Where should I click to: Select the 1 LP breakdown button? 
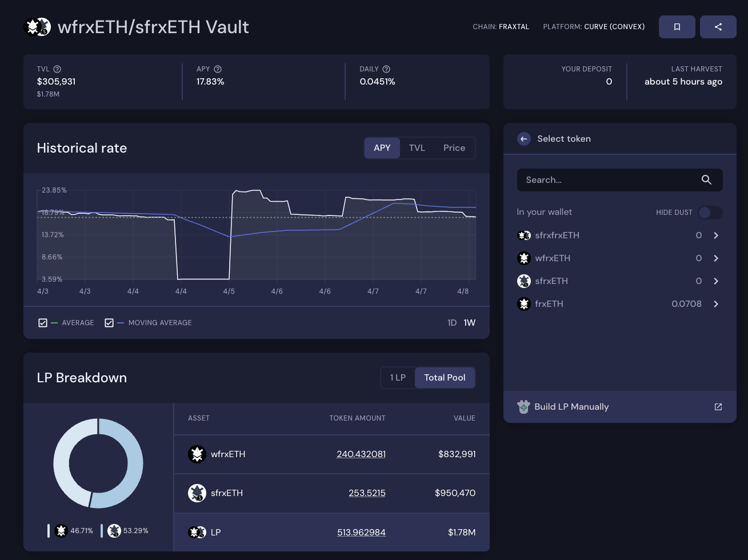398,378
